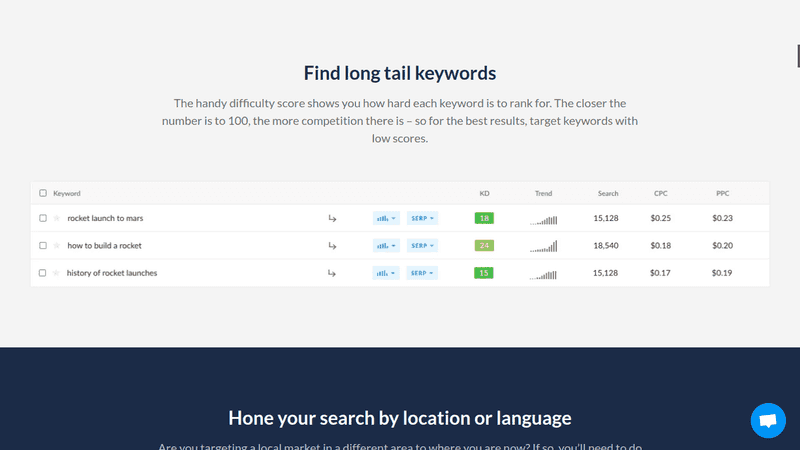Screen dimensions: 800x450
Task: Toggle the select-all checkbox in the Keyword header
Action: [x=43, y=193]
